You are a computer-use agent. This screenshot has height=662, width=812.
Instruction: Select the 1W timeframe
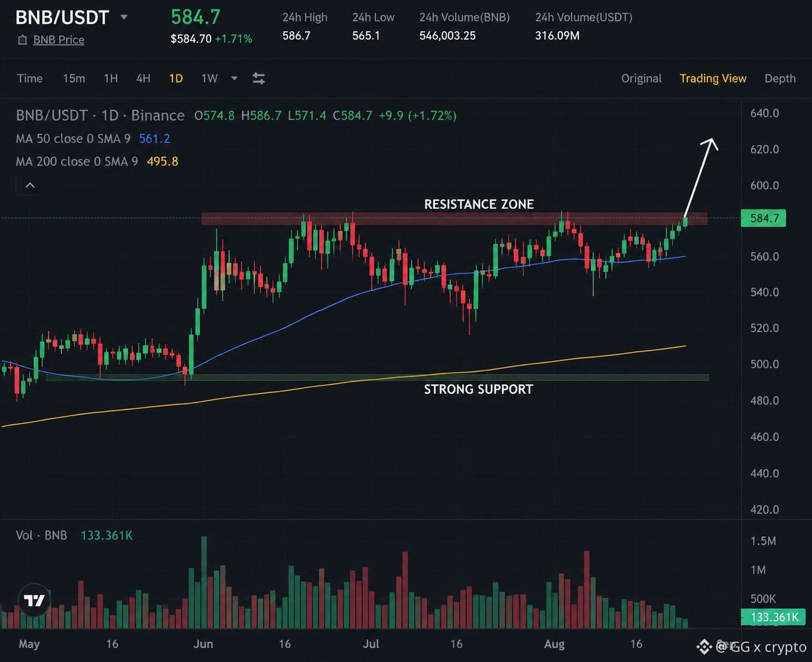point(209,78)
